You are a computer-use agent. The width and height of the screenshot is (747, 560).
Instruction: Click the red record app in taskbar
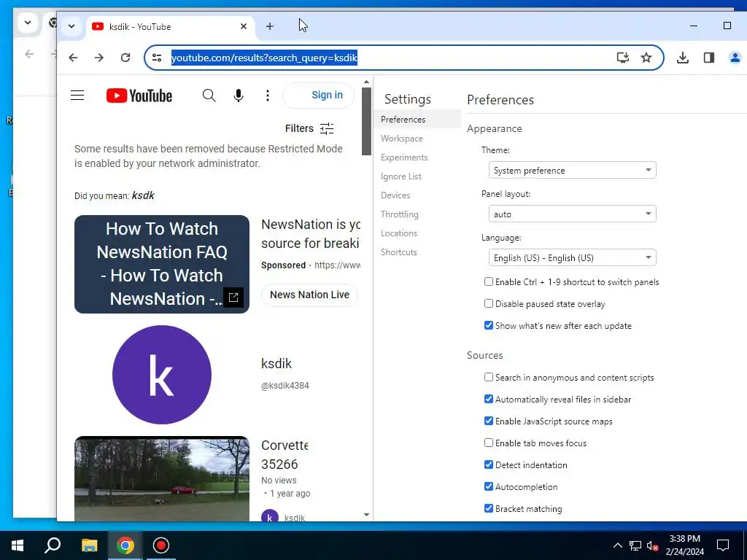[x=161, y=545]
